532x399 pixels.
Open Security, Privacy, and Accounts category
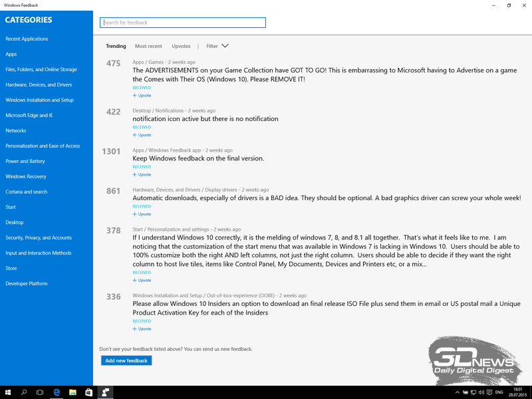[x=39, y=237]
